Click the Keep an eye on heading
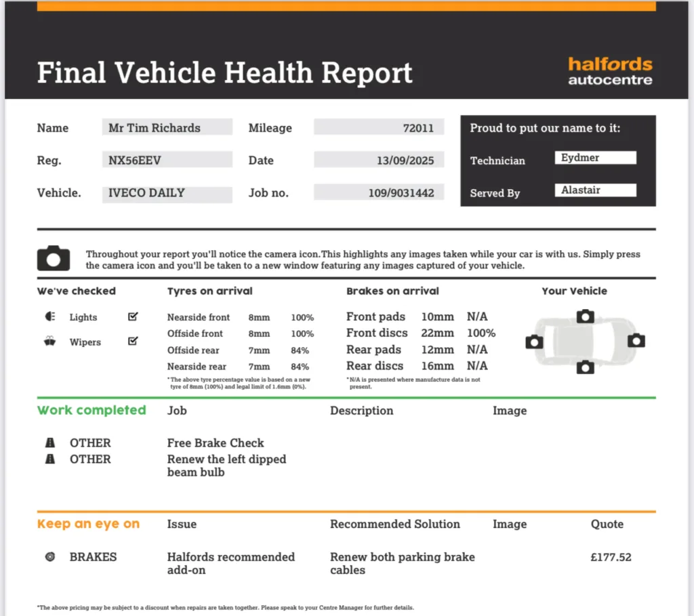 click(89, 524)
